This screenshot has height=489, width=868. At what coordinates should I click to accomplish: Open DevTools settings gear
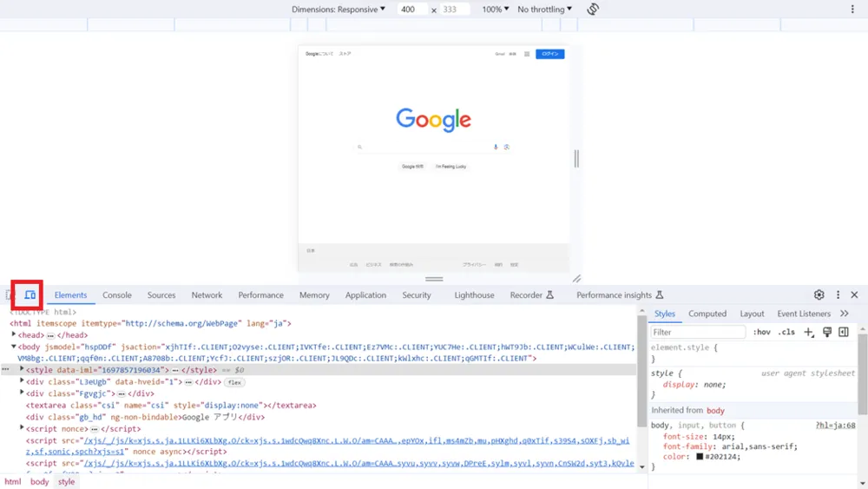[819, 295]
